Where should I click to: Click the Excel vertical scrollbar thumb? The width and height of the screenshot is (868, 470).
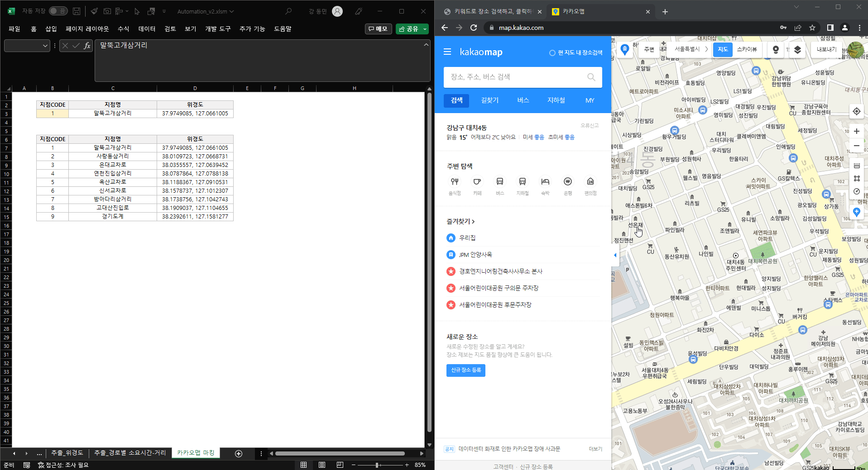coord(429,262)
